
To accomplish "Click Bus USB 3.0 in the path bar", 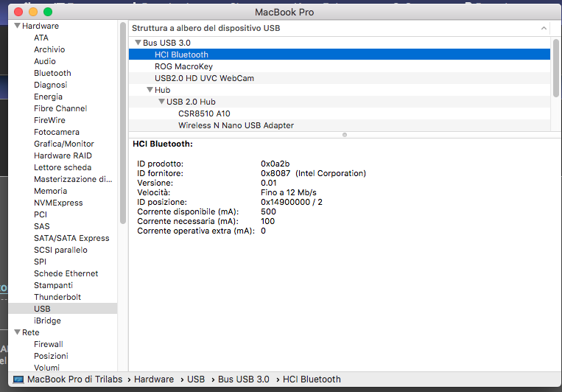I will 244,379.
